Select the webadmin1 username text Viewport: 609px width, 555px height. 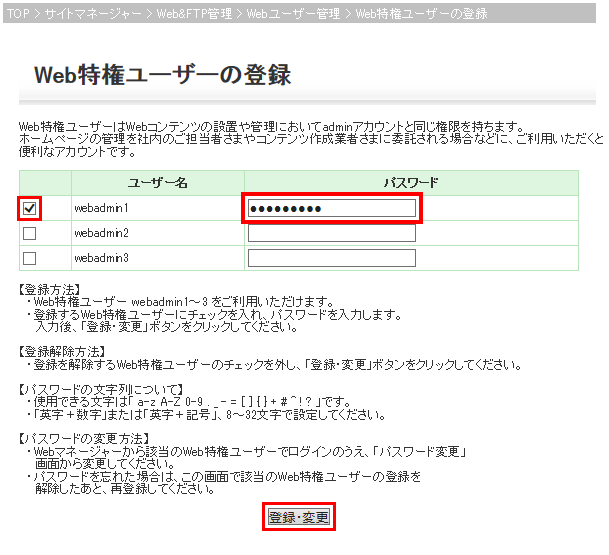pyautogui.click(x=101, y=208)
